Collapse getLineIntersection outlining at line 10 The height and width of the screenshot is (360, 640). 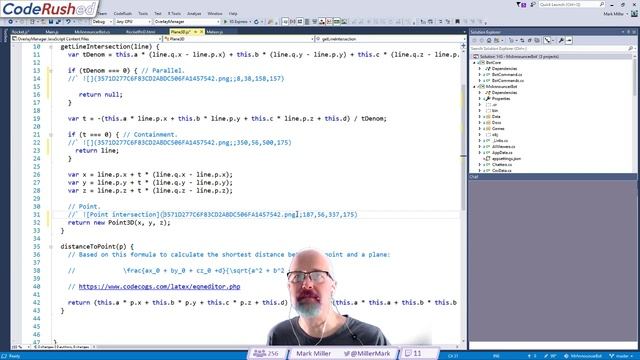[51, 47]
